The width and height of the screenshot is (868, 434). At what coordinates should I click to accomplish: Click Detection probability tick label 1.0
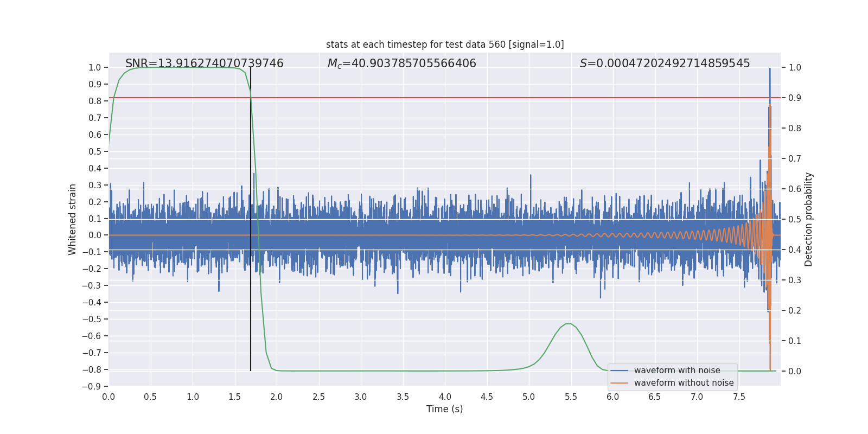click(x=795, y=67)
